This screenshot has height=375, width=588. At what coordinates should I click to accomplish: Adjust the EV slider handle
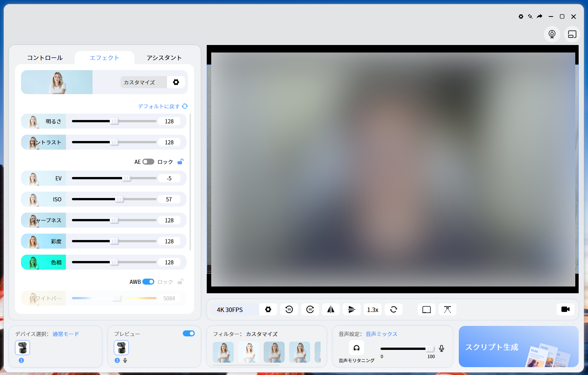[127, 178]
